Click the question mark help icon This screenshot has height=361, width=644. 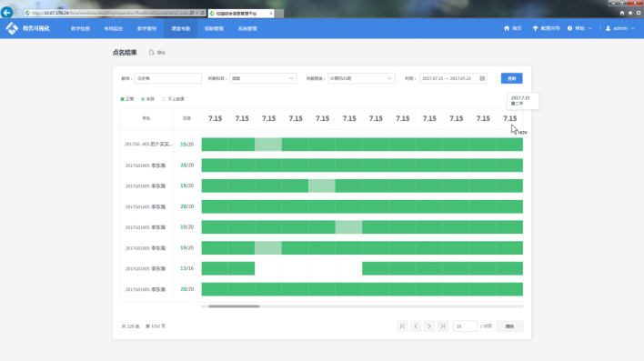(569, 28)
